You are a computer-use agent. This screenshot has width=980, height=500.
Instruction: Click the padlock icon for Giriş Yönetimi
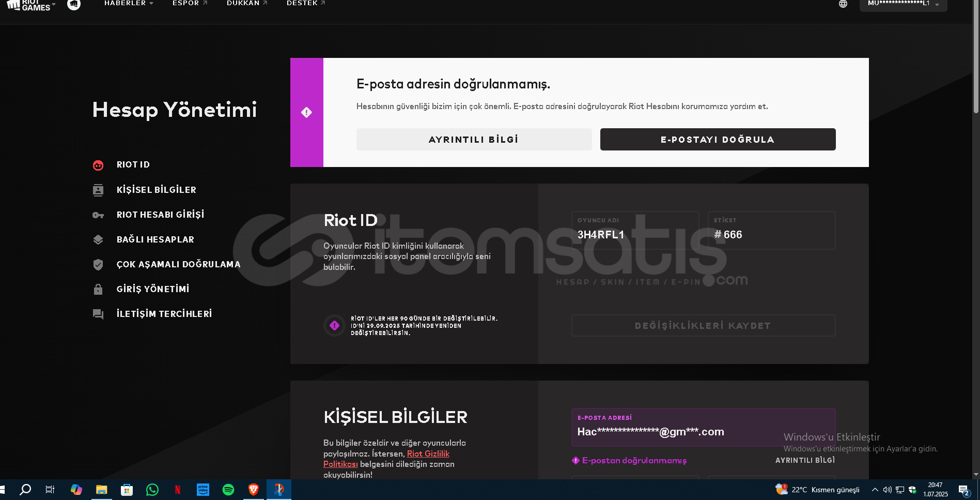tap(98, 289)
